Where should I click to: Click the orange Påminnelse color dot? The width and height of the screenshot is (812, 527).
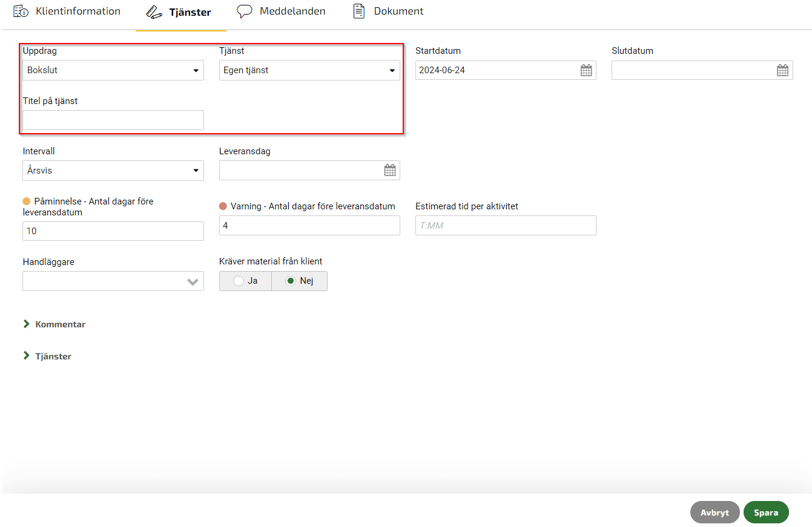coord(27,201)
